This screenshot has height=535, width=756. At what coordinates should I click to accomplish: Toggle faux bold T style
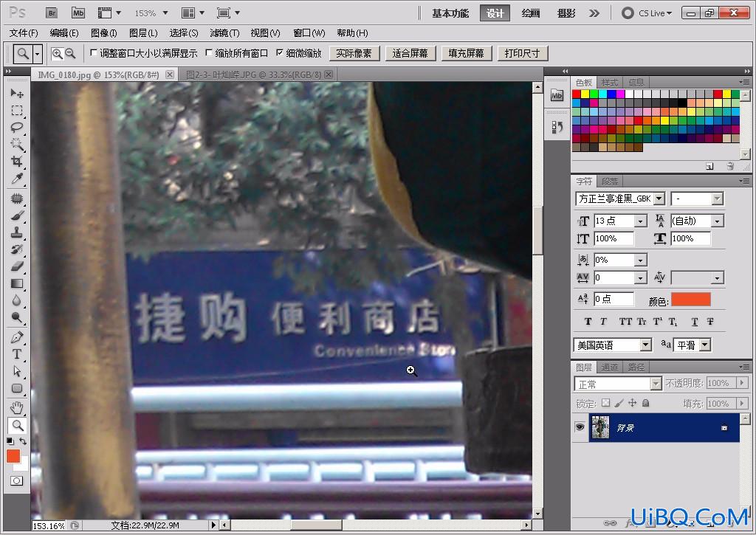click(588, 322)
